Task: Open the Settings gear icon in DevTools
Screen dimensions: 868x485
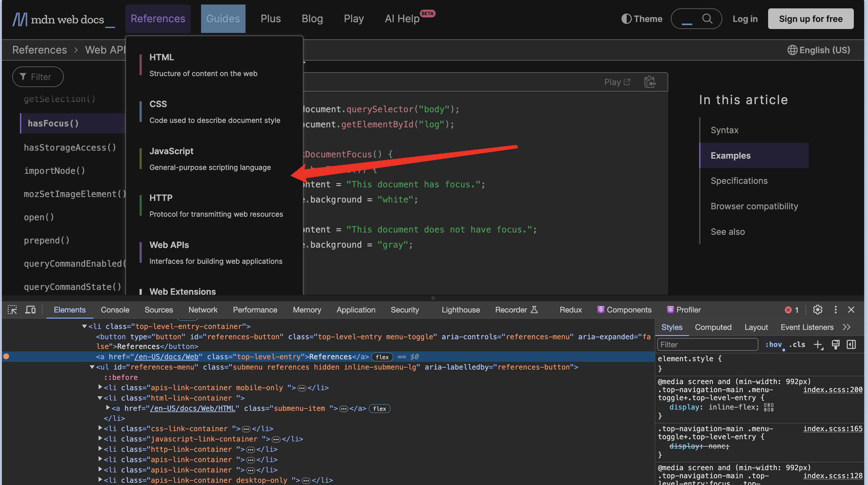Action: point(817,310)
